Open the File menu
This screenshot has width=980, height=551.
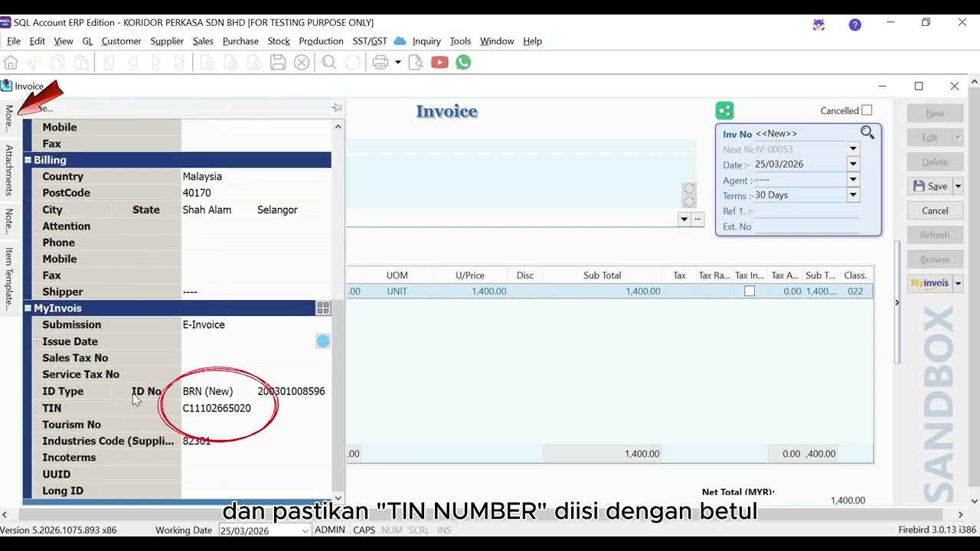click(x=14, y=41)
